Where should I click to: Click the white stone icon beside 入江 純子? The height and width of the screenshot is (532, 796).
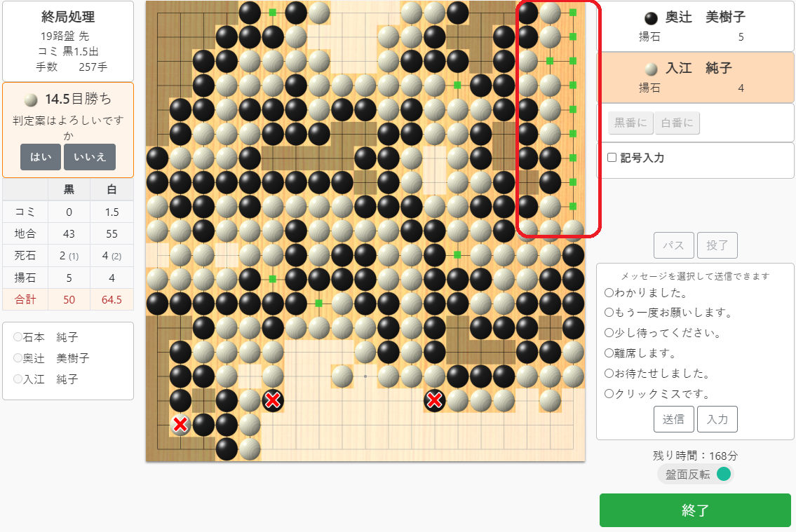pos(651,69)
